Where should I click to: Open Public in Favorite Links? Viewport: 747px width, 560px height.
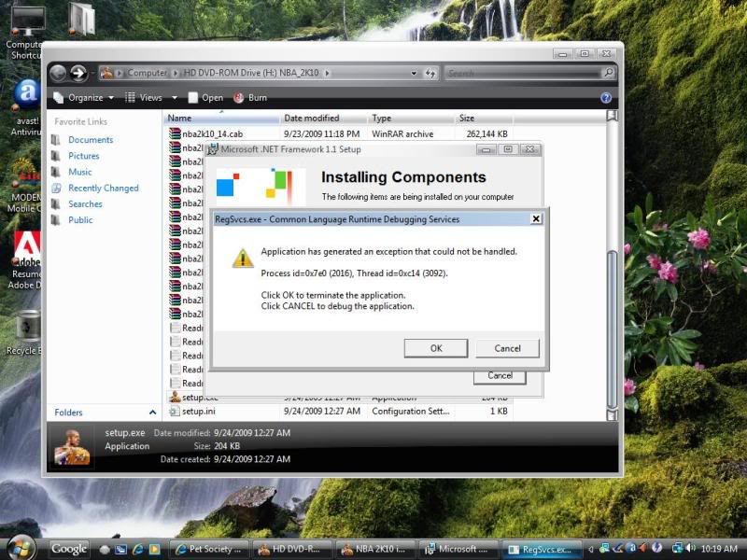pyautogui.click(x=80, y=220)
